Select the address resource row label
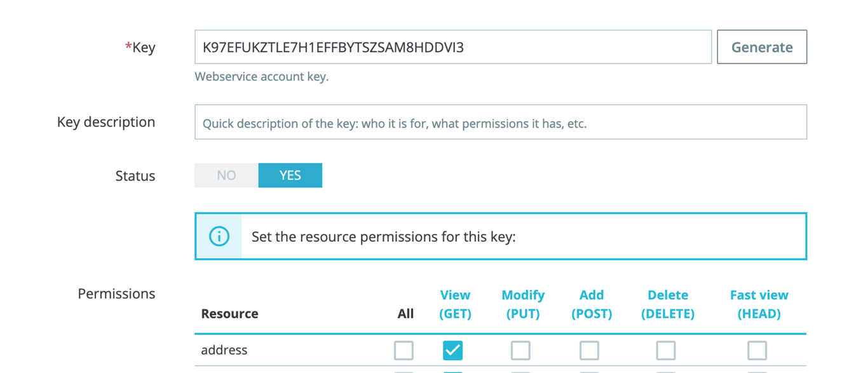The height and width of the screenshot is (373, 868). click(224, 350)
